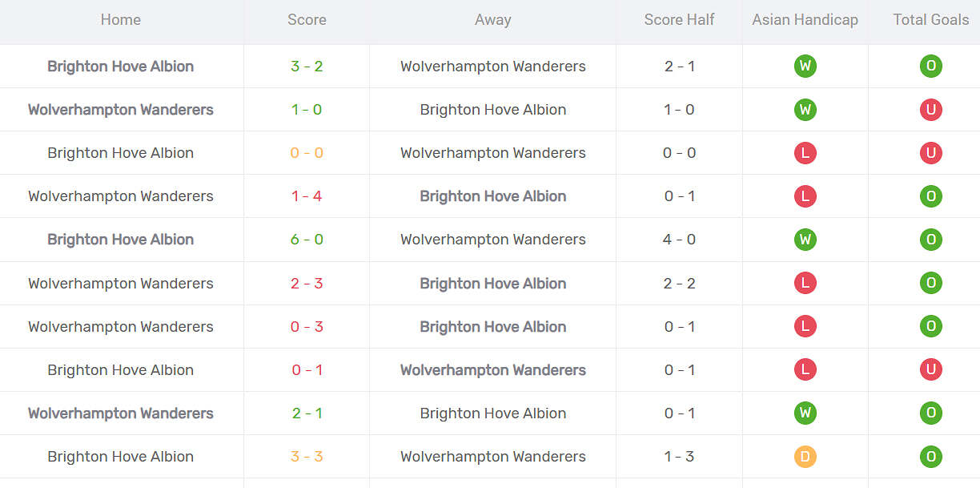This screenshot has width=980, height=488.
Task: Click the Asian Handicap column header
Action: tap(805, 20)
